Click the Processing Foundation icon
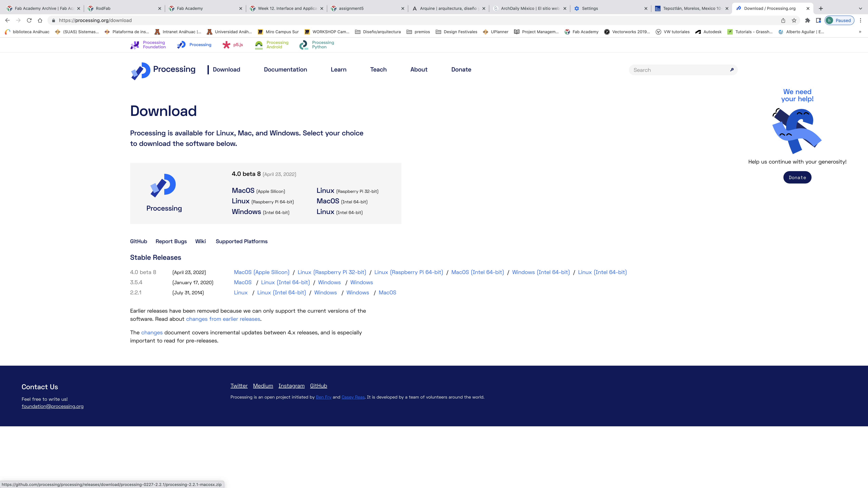 click(x=135, y=45)
